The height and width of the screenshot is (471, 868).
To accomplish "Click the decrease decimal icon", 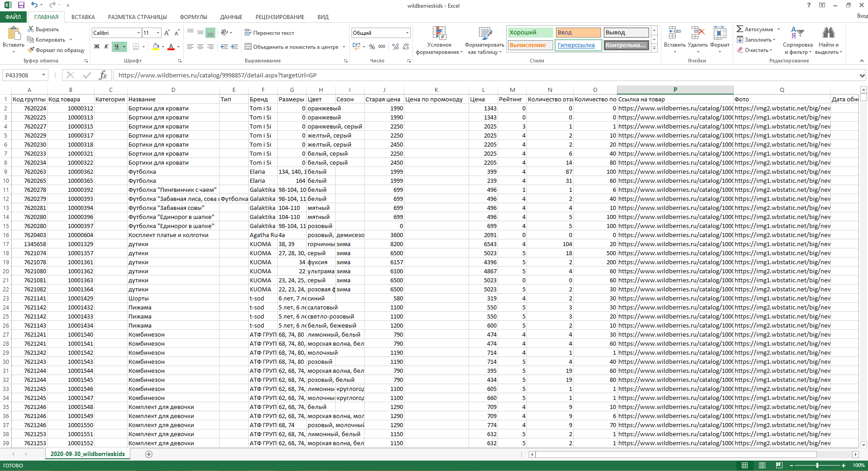I will (406, 47).
